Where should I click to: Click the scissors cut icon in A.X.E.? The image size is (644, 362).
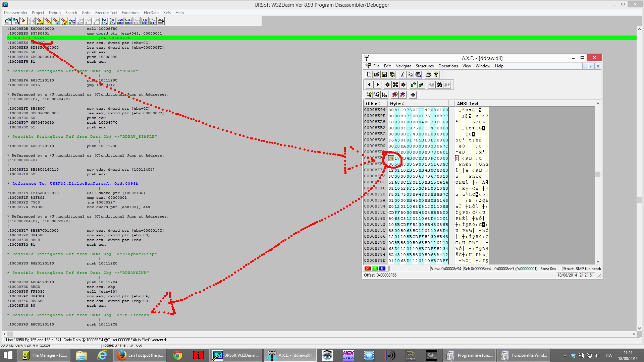pyautogui.click(x=402, y=74)
